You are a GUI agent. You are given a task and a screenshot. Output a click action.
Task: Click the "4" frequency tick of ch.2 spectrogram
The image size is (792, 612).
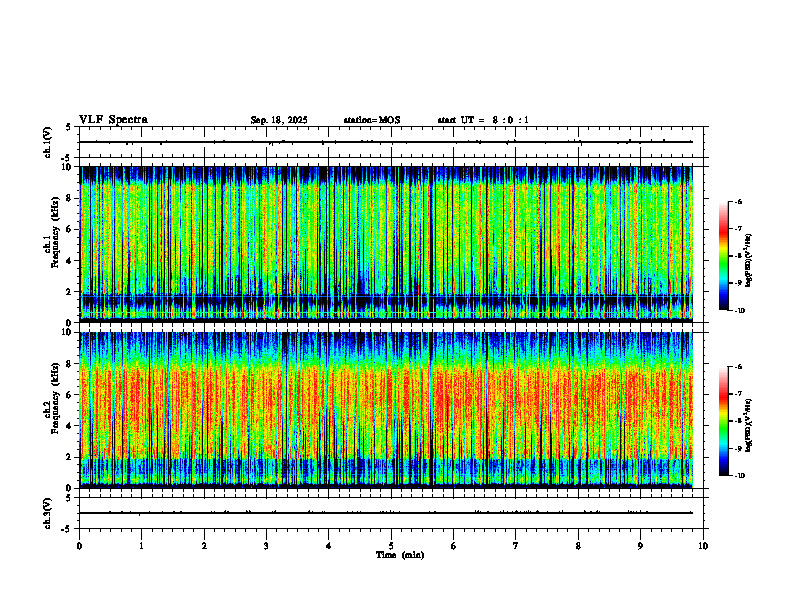(70, 426)
